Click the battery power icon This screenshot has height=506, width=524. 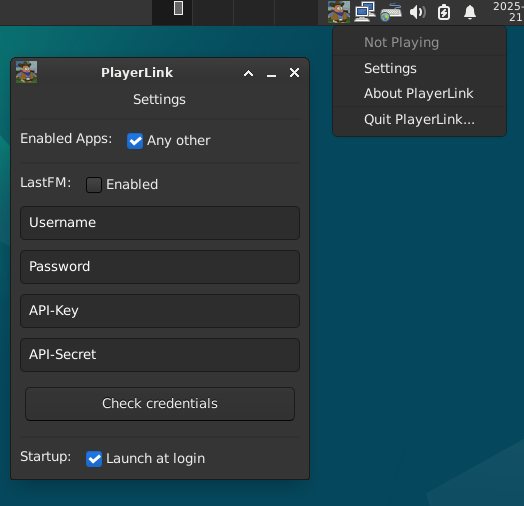pyautogui.click(x=444, y=12)
